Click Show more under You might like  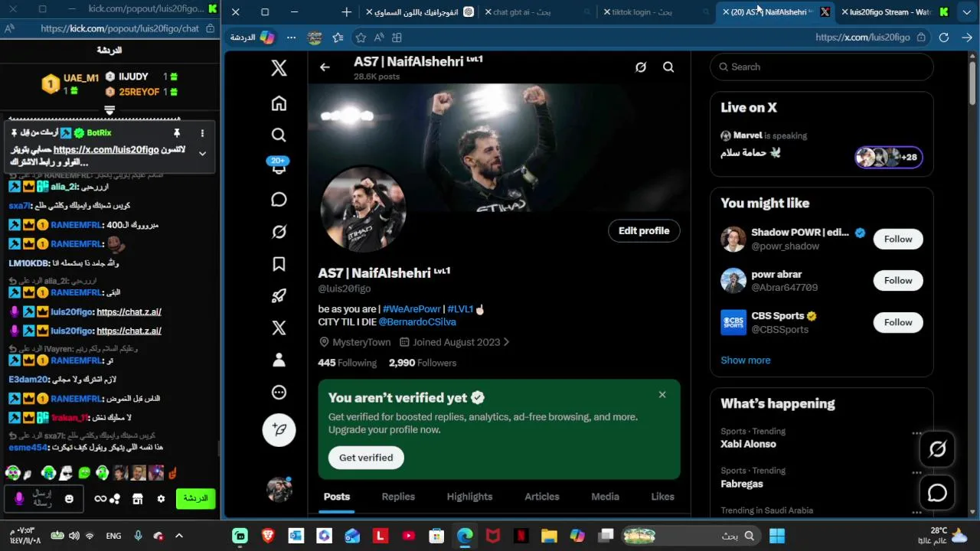click(745, 360)
